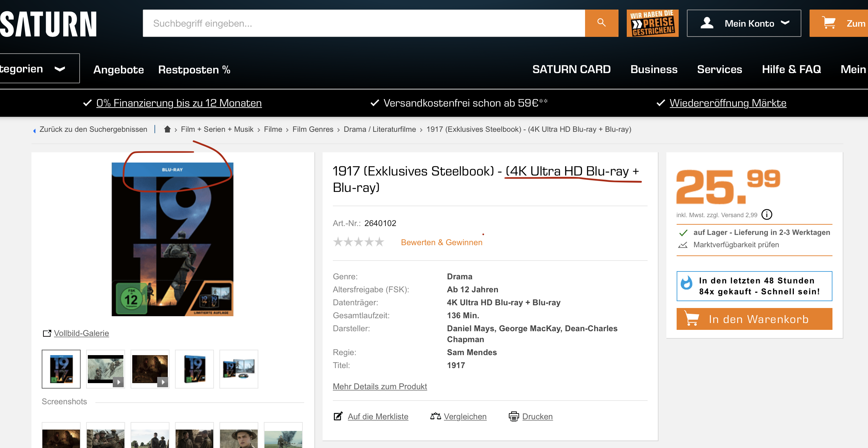Click the five-star rating icons
Viewport: 868px width, 448px height.
tap(358, 242)
